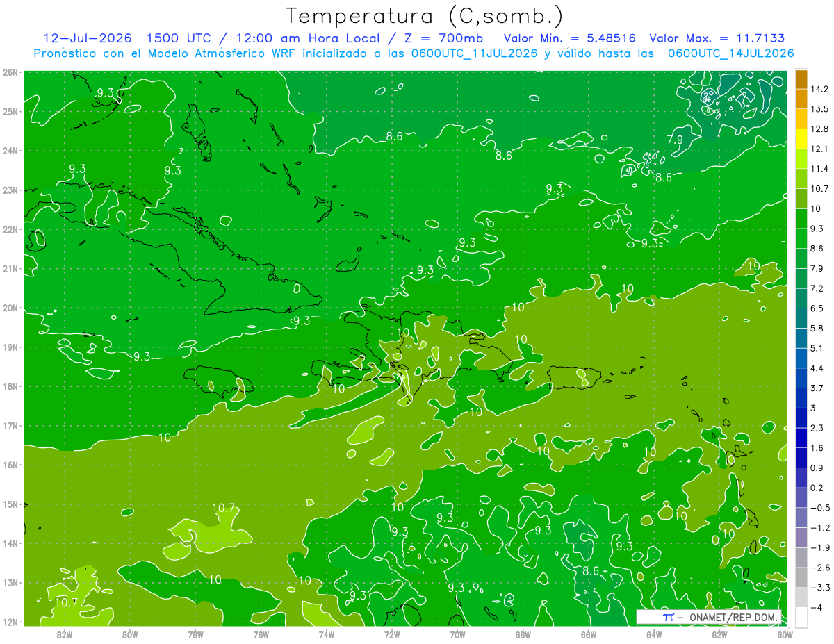
Task: Click the colorbar label "5.1"
Action: [818, 348]
